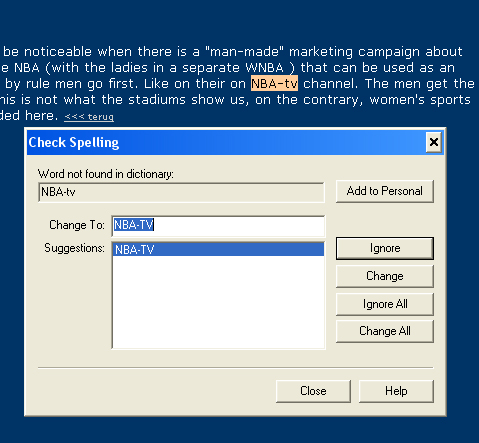The width and height of the screenshot is (479, 443).
Task: Click the Ignore button
Action: pos(385,248)
